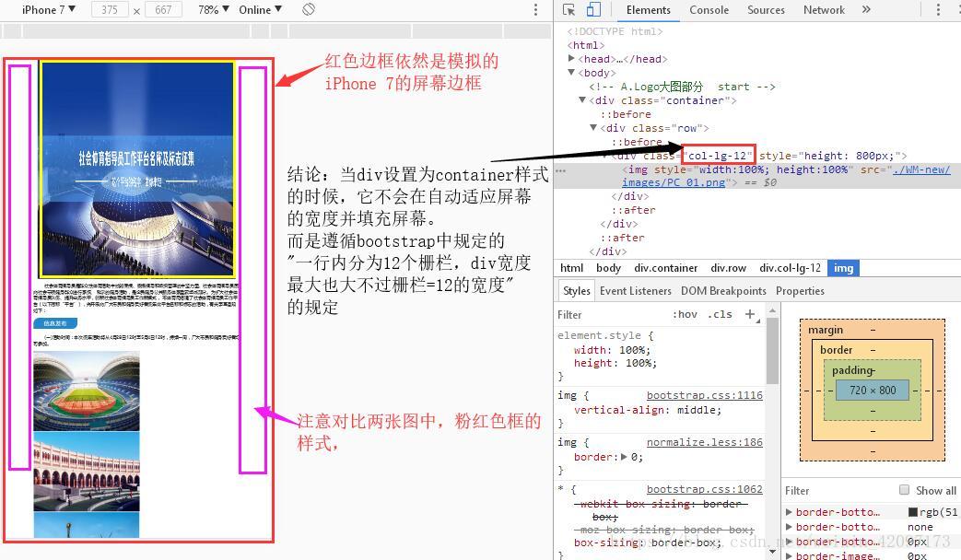The height and width of the screenshot is (560, 961).
Task: Edit the box-sizing: border-box declaration
Action: coord(647,542)
